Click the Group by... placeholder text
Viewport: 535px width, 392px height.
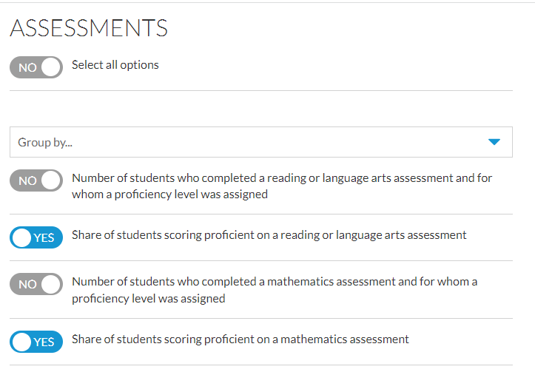45,142
